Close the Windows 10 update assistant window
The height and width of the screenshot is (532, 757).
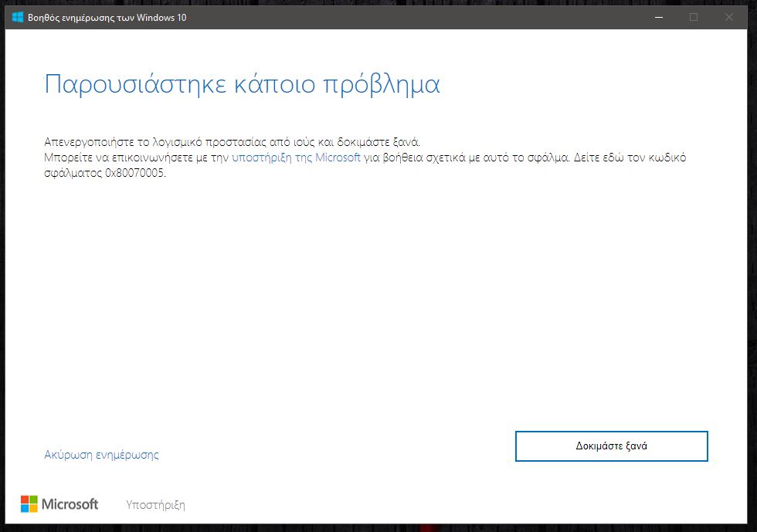pos(729,18)
